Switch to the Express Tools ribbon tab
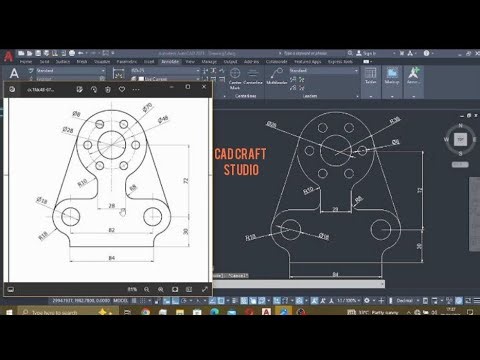 (x=340, y=62)
